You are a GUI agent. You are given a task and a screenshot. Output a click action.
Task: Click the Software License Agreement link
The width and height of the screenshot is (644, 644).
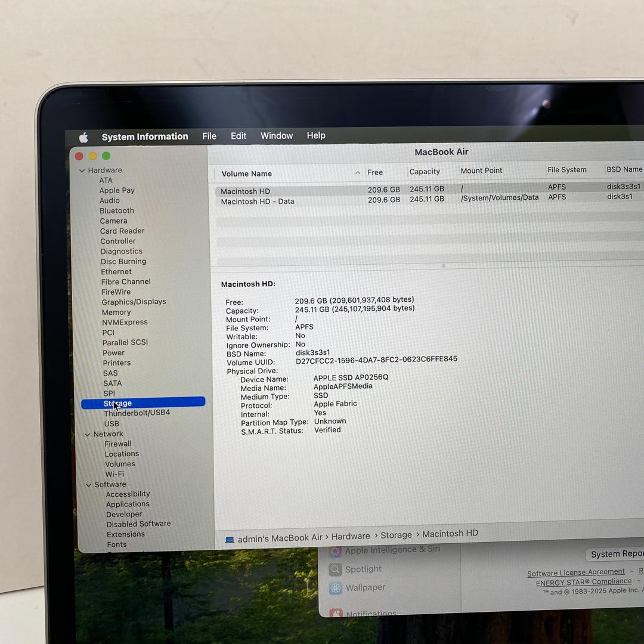point(575,572)
